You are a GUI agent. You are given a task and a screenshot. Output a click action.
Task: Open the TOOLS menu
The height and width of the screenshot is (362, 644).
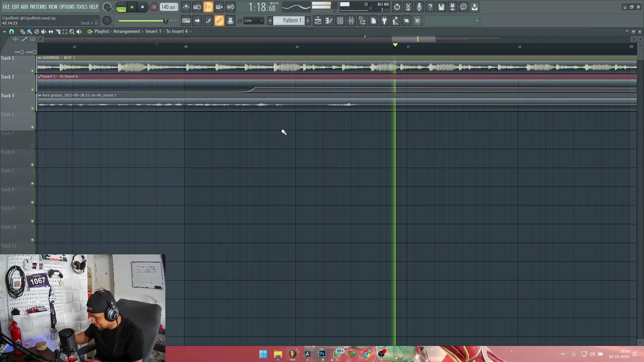82,7
